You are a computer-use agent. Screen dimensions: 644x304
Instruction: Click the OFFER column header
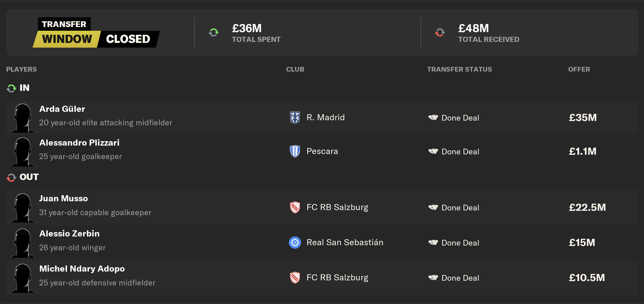(x=579, y=69)
